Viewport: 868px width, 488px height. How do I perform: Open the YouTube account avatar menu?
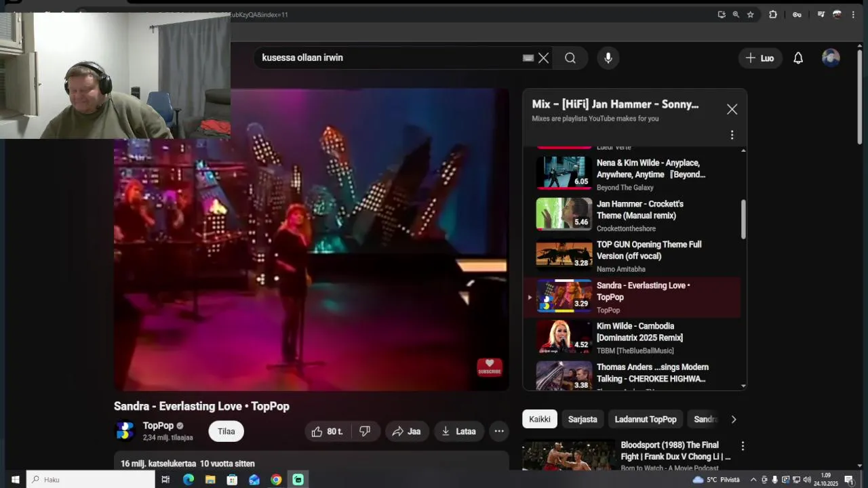click(x=831, y=58)
